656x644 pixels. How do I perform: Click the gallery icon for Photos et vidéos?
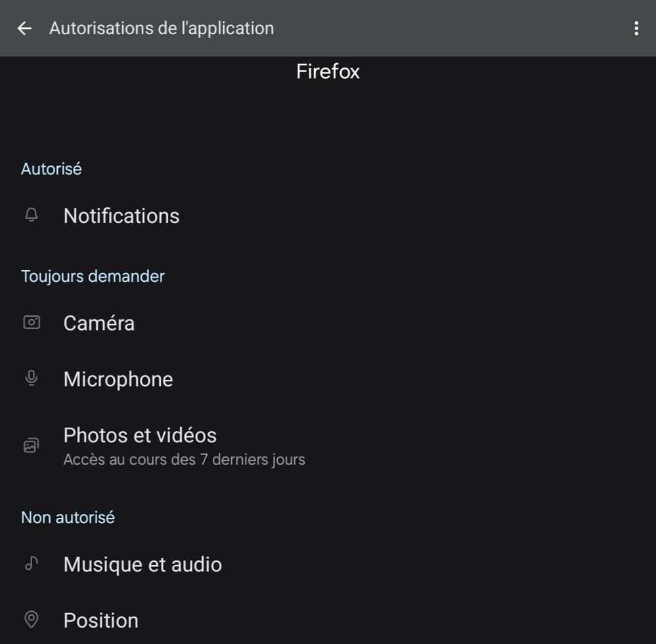pyautogui.click(x=31, y=446)
